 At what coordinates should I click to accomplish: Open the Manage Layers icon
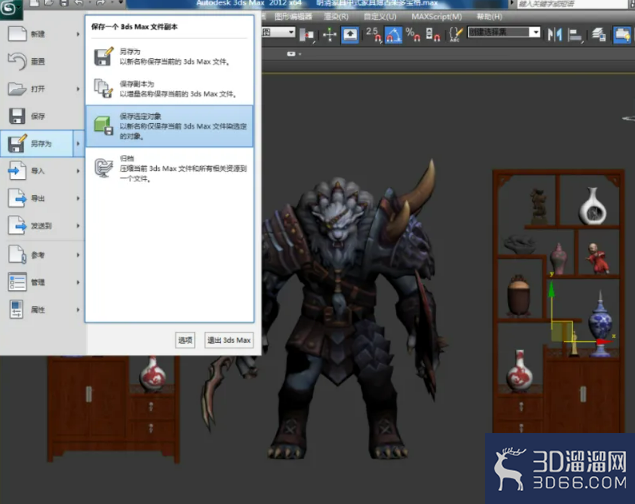click(x=599, y=35)
